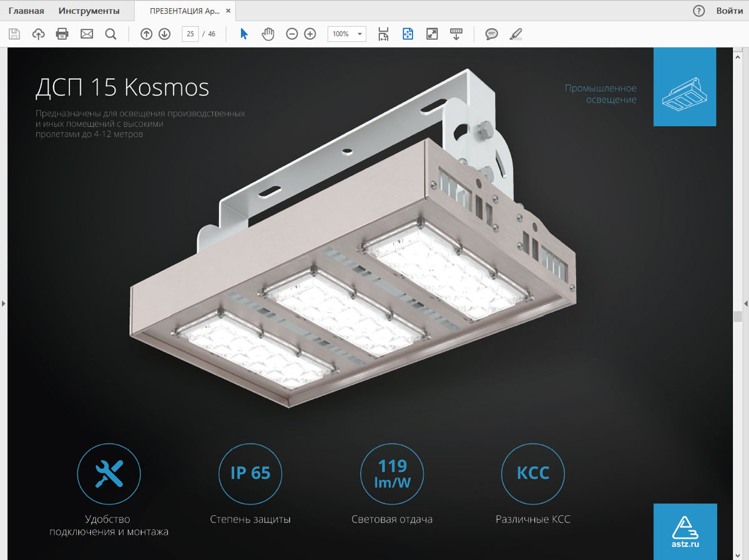Select the highlight text pen tool
The width and height of the screenshot is (749, 560).
516,34
